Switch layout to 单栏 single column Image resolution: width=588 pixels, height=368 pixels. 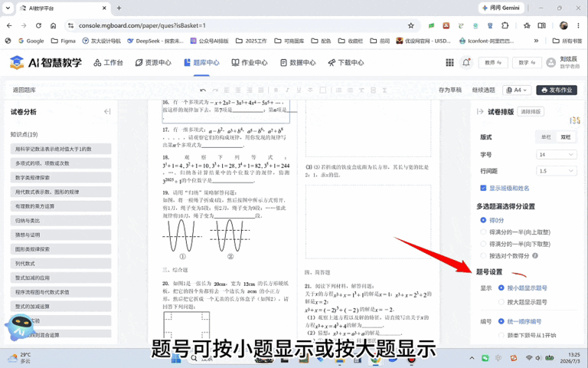546,137
